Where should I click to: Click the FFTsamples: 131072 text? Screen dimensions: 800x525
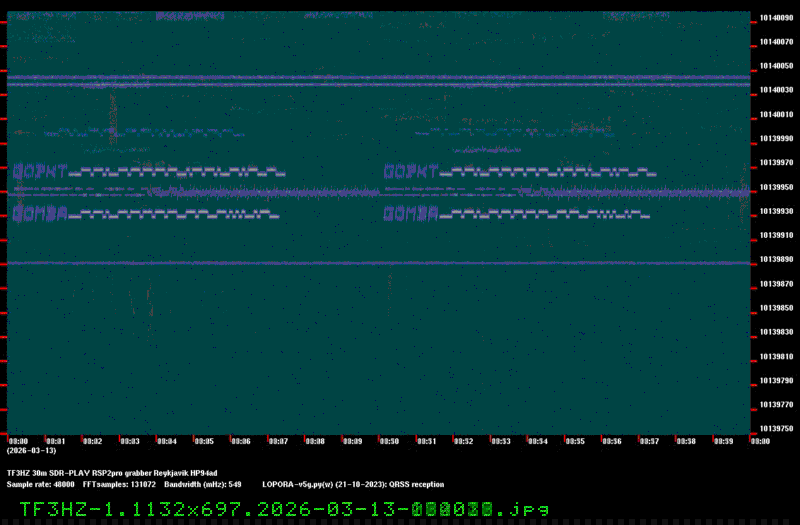point(119,485)
